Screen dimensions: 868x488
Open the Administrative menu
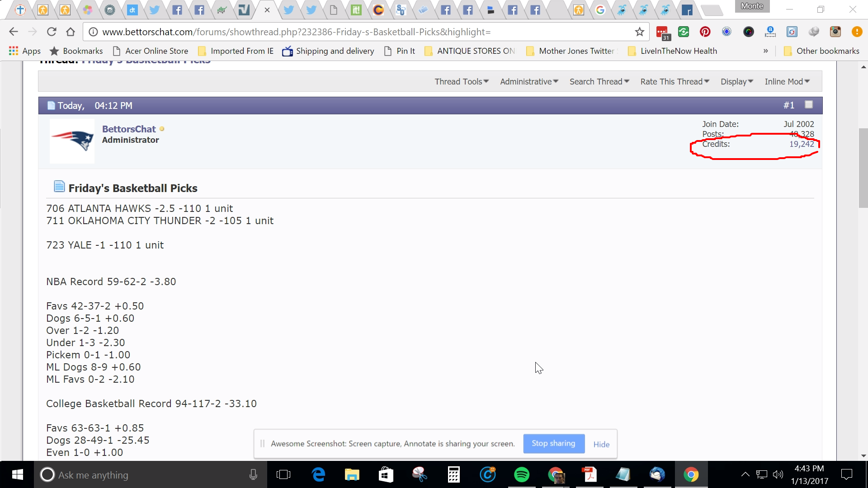529,82
